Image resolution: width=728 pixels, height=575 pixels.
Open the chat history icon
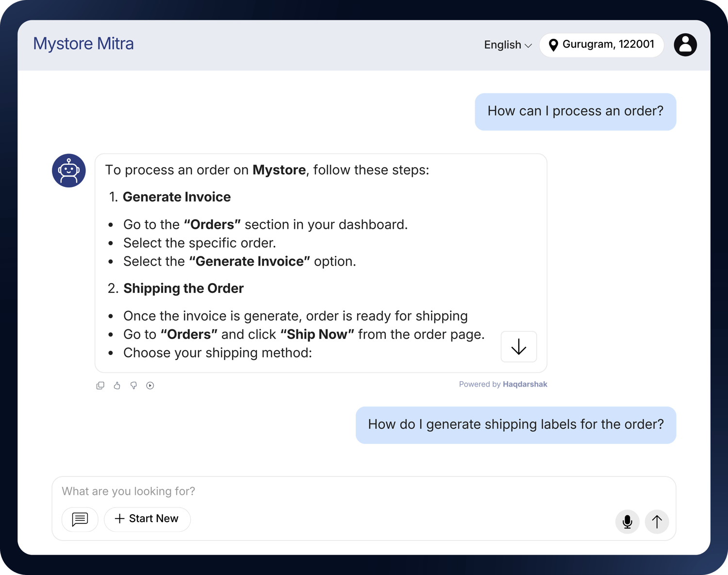80,519
